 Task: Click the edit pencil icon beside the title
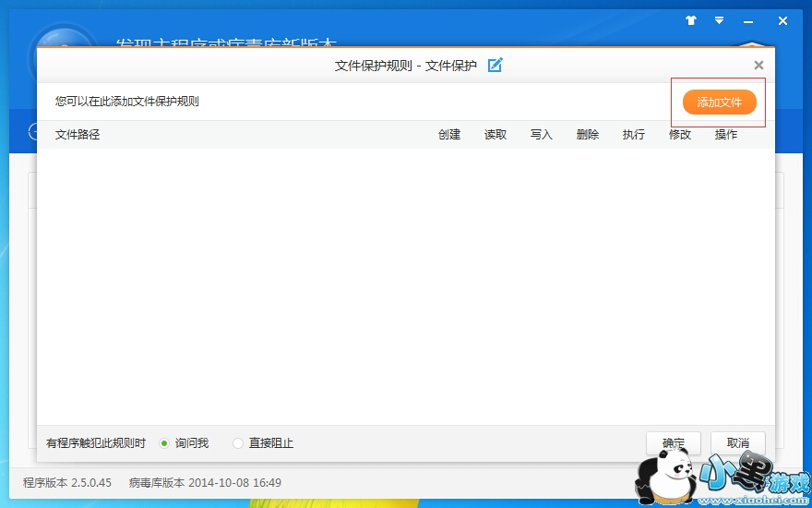[496, 66]
